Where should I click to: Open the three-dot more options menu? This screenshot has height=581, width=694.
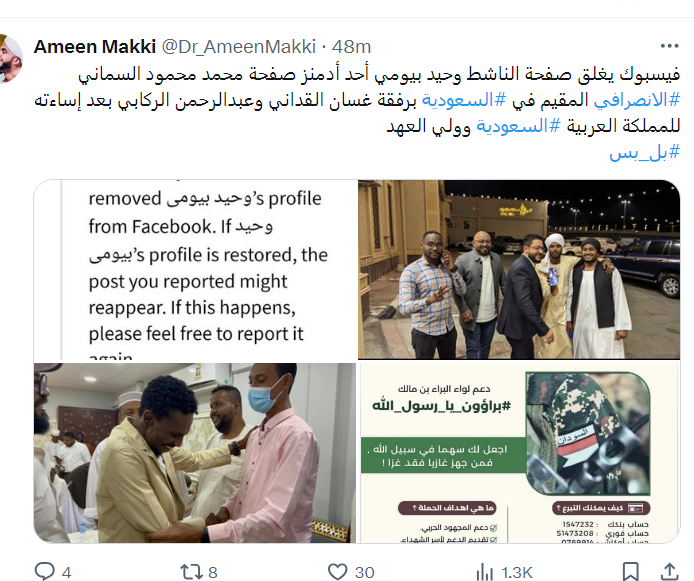669,46
